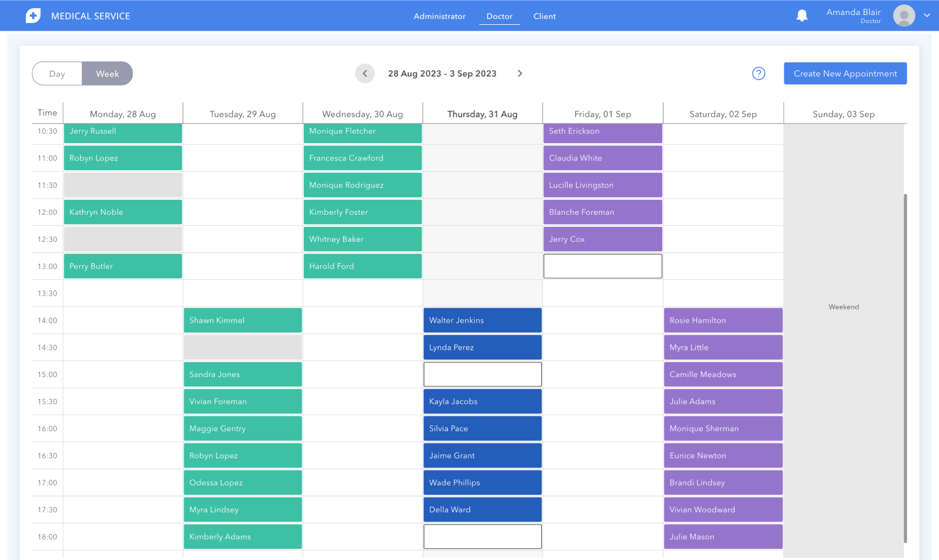Open Walter Jenkins appointment on Thursday
Viewport: 939px width, 560px height.
coord(482,320)
